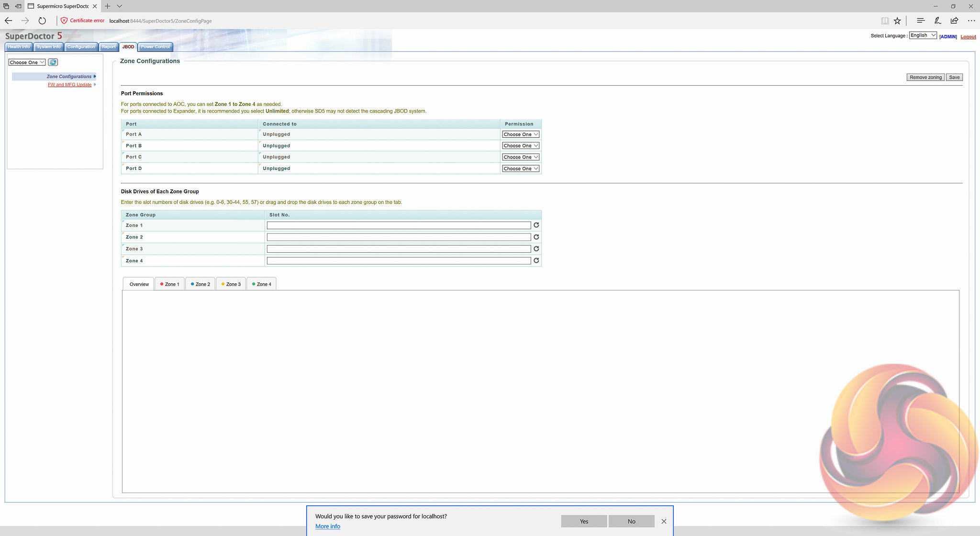Viewport: 980px width, 536px height.
Task: Decline saving password with No button
Action: coord(631,521)
